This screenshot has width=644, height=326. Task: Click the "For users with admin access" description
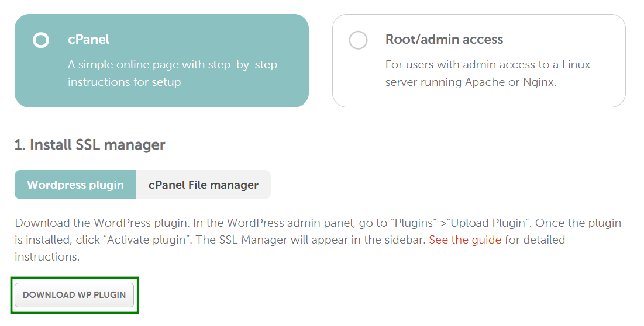tap(487, 64)
